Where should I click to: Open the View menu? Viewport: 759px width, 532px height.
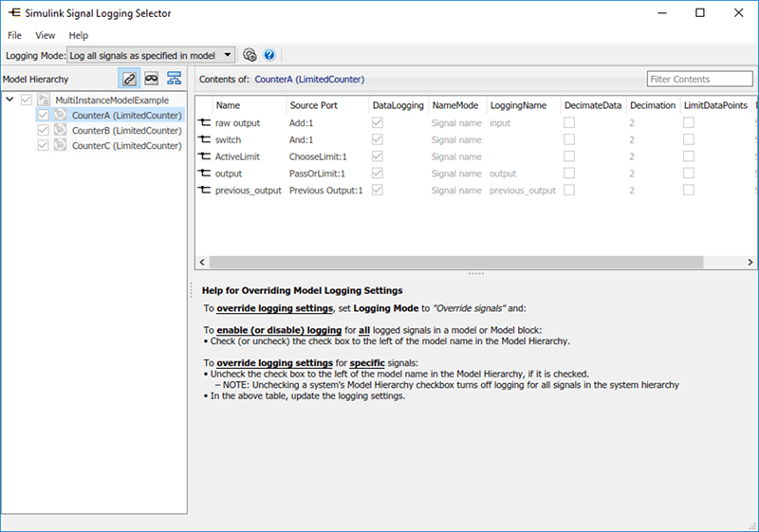pyautogui.click(x=46, y=35)
